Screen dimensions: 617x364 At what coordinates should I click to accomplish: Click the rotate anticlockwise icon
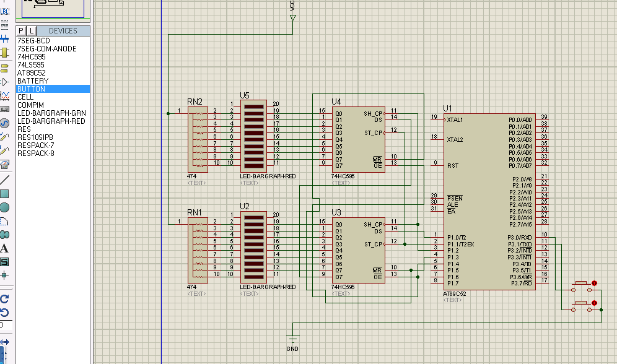[x=4, y=313]
